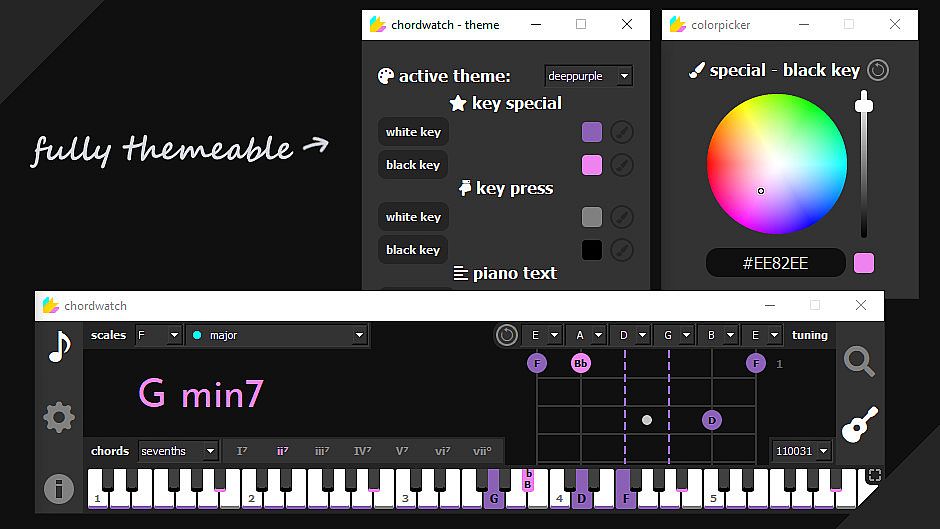Click the gray key press white key swatch
This screenshot has height=529, width=940.
[x=592, y=217]
